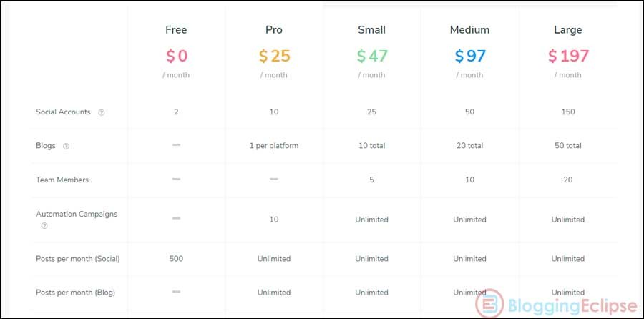Select the Large plan heading
Image resolution: width=644 pixels, height=319 pixels.
click(x=567, y=30)
